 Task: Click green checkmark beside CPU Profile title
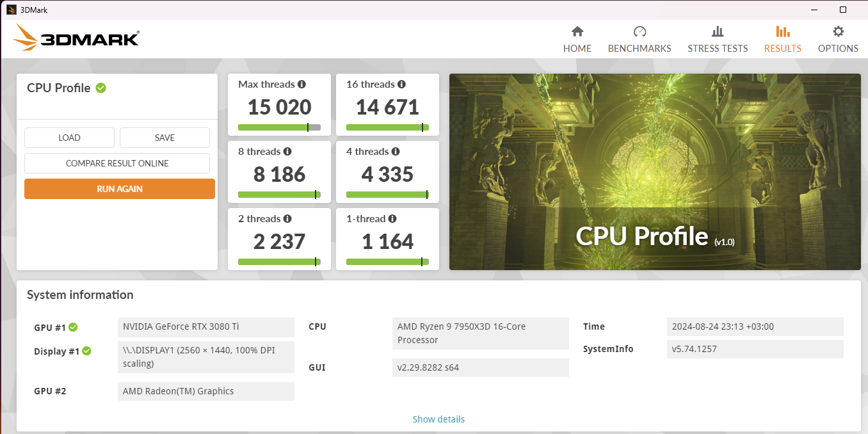(x=100, y=88)
